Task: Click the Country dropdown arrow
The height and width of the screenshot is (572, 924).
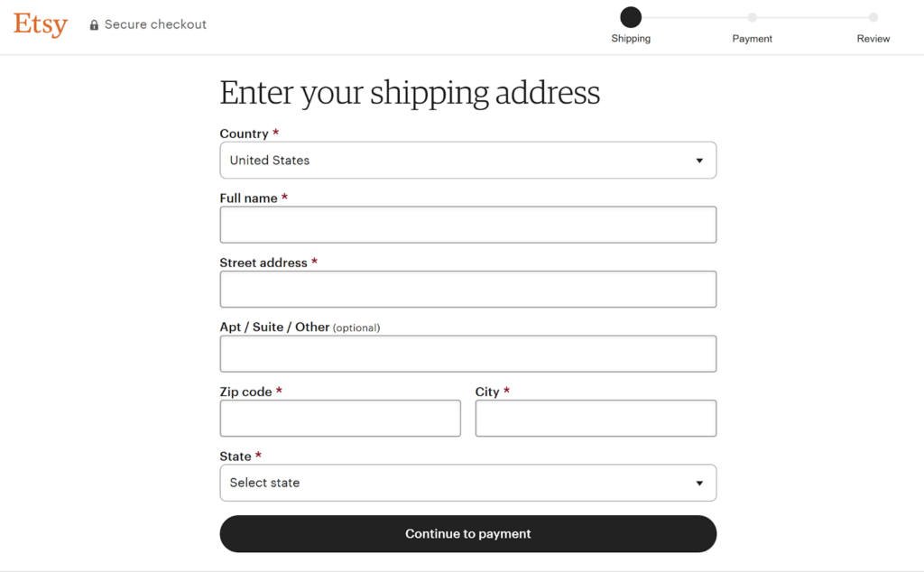Action: tap(699, 161)
